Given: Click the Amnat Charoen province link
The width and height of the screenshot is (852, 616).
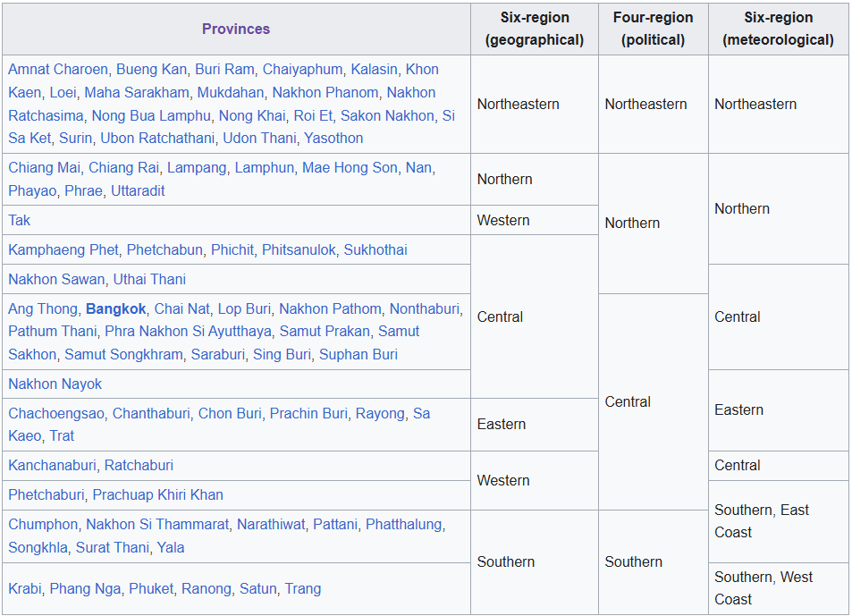Looking at the screenshot, I should [58, 69].
